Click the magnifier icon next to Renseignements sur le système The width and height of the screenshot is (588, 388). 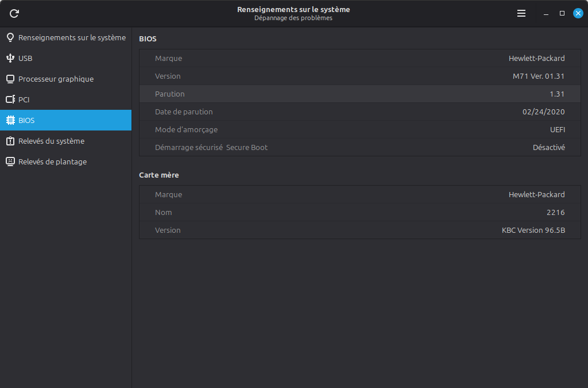[10, 37]
